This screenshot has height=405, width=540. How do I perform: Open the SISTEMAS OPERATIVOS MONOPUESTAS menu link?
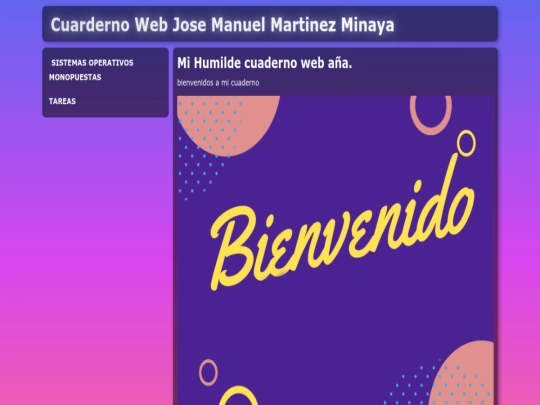pyautogui.click(x=91, y=70)
